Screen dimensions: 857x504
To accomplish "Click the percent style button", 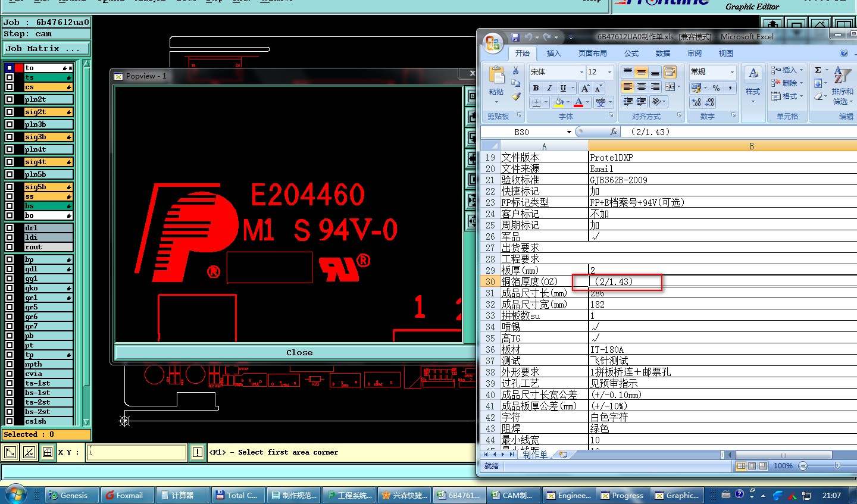I will 716,88.
